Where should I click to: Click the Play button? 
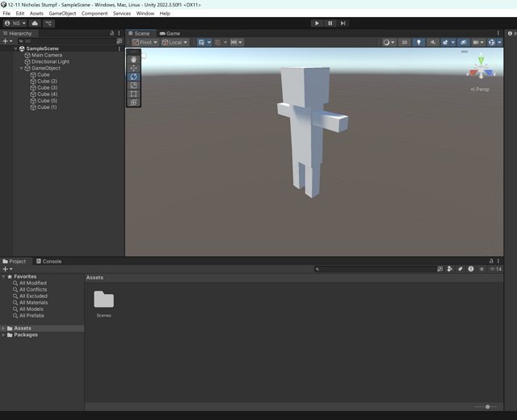[x=317, y=23]
